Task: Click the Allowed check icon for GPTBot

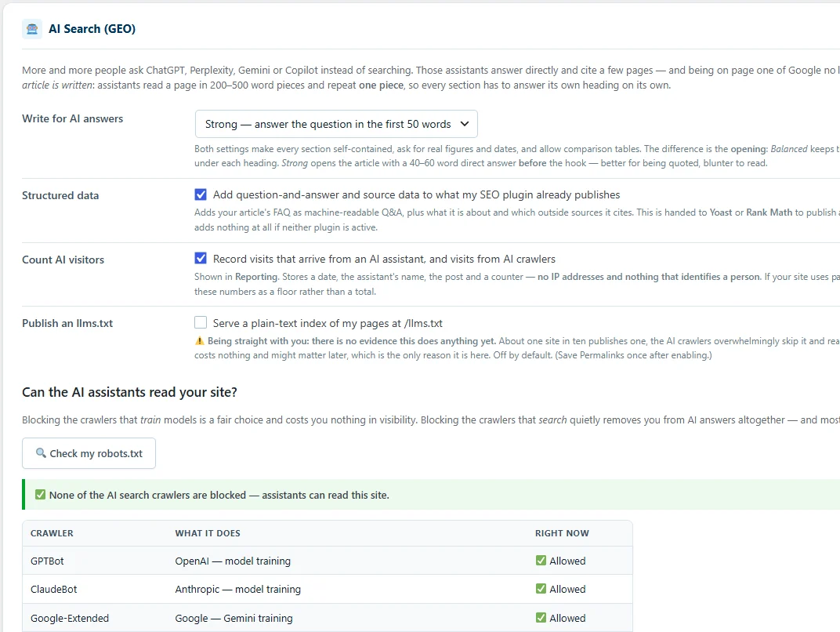Action: [541, 561]
